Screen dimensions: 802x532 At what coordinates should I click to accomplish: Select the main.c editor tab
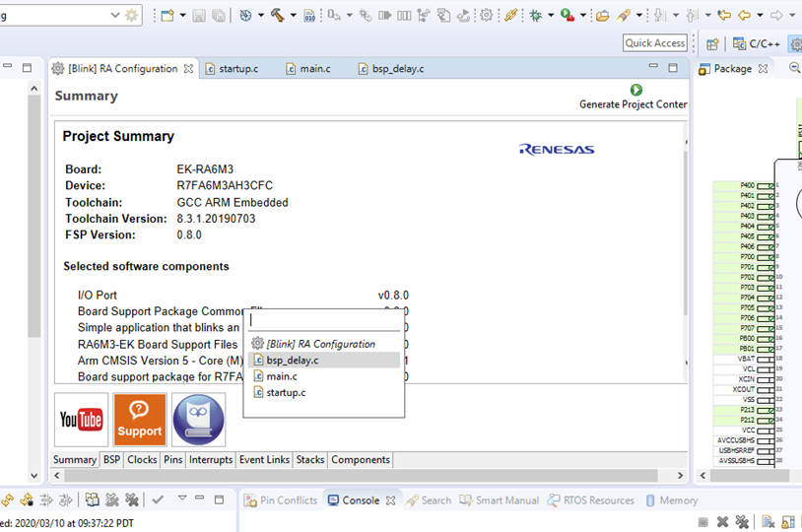pyautogui.click(x=314, y=69)
